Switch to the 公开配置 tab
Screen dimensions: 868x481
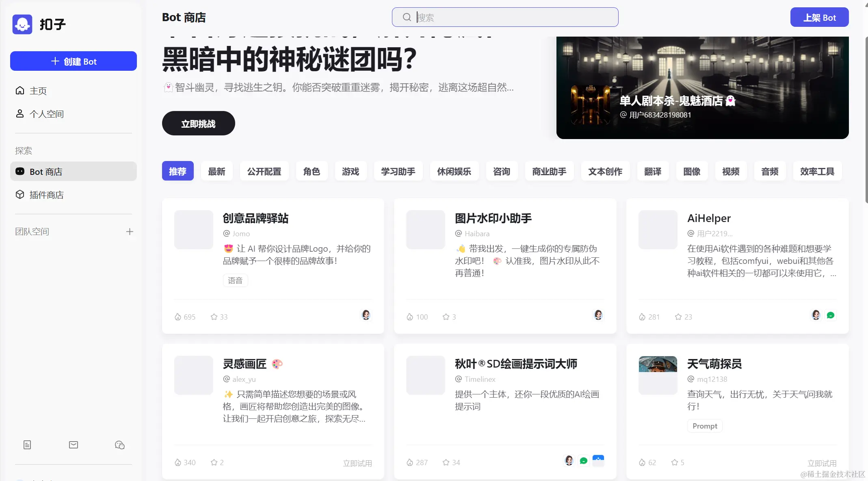coord(264,171)
